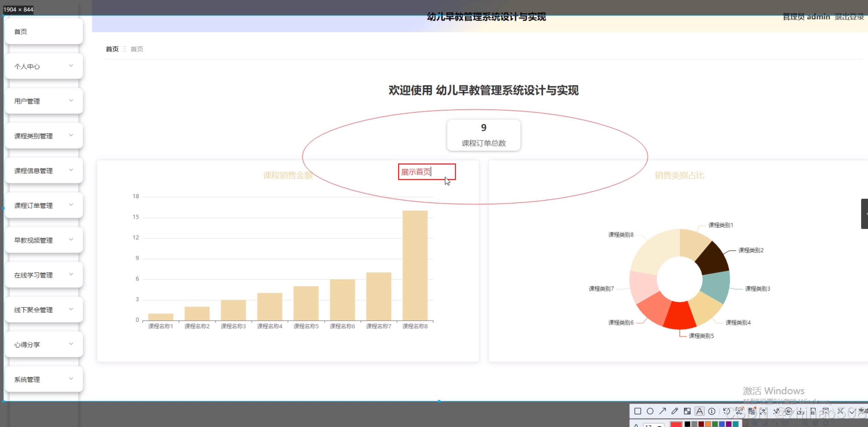The image size is (868, 427).
Task: Select the numbered marker tool
Action: click(712, 411)
